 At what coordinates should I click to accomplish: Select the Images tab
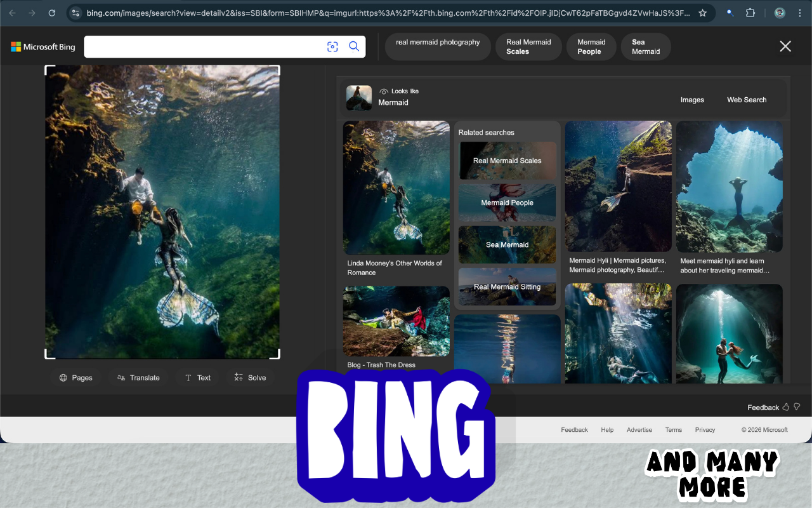coord(692,100)
